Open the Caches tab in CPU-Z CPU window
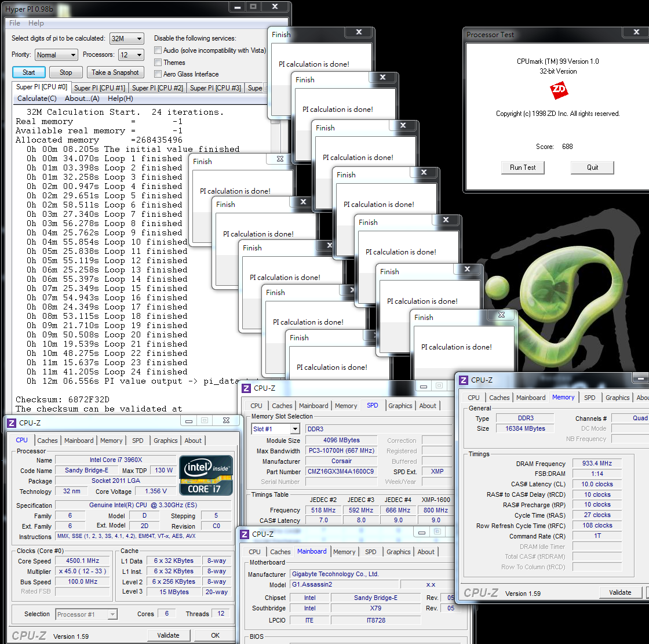The height and width of the screenshot is (644, 649). coord(47,441)
